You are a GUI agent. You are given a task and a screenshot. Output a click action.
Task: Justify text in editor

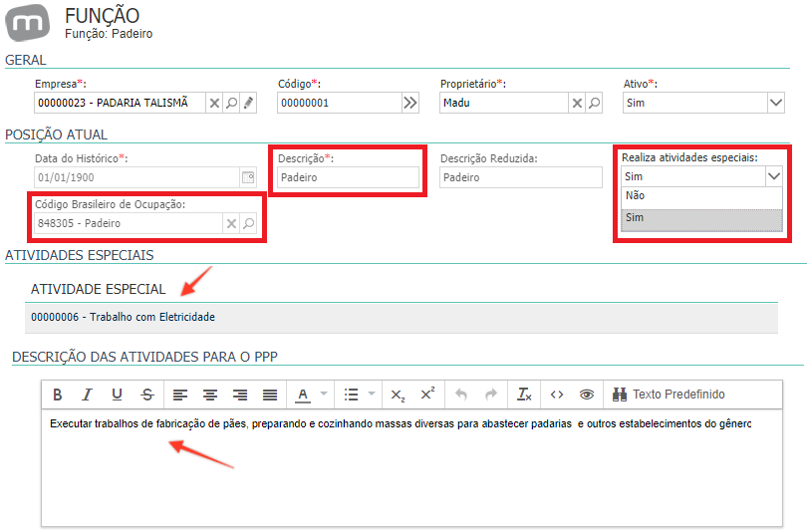coord(270,395)
